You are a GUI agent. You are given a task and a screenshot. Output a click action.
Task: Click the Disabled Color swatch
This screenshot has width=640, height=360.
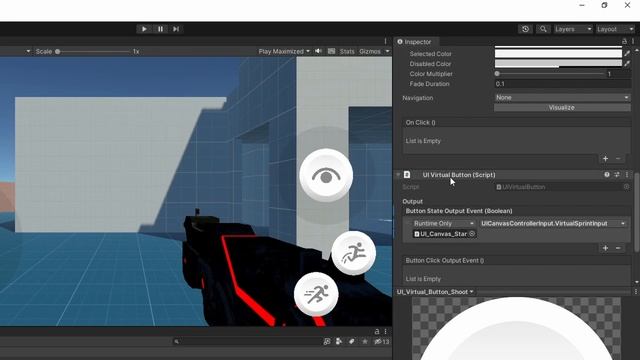coord(558,64)
